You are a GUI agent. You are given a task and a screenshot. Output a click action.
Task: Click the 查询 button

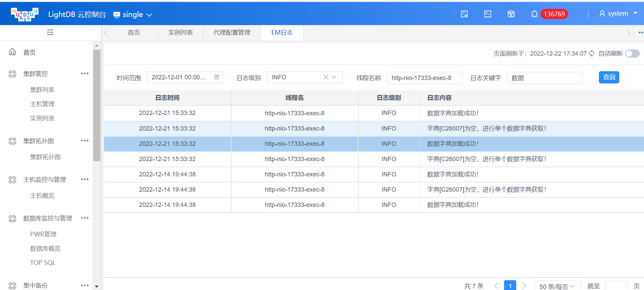coord(609,77)
